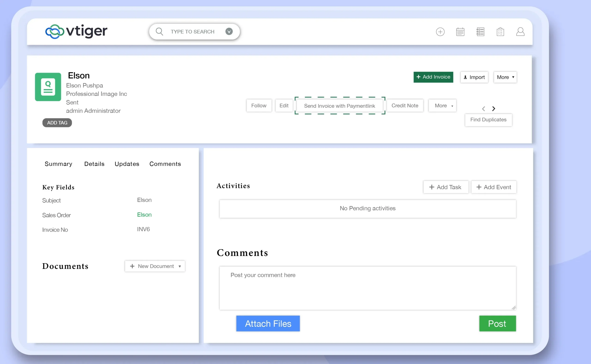Open the More dropdown beside Credit Note

[x=443, y=106]
